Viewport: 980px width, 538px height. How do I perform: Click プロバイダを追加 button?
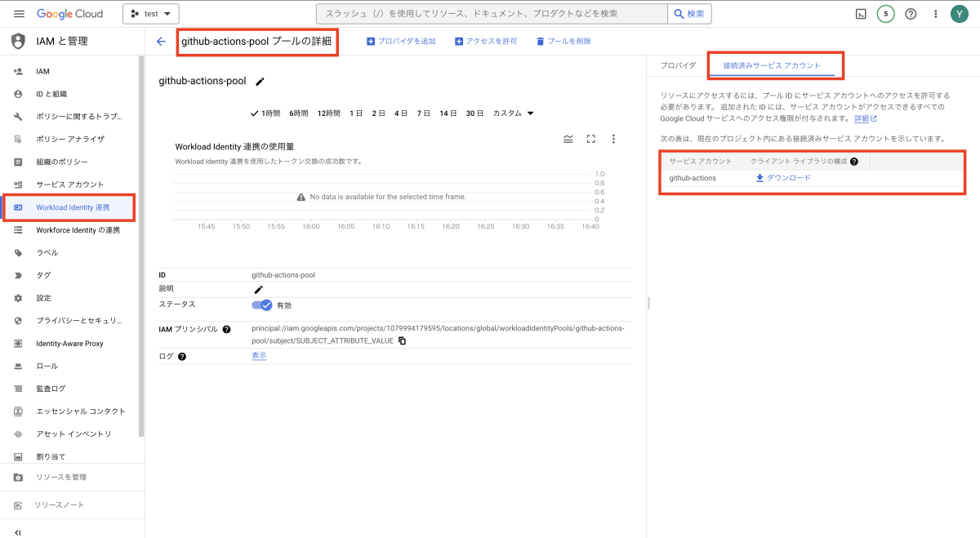point(401,41)
